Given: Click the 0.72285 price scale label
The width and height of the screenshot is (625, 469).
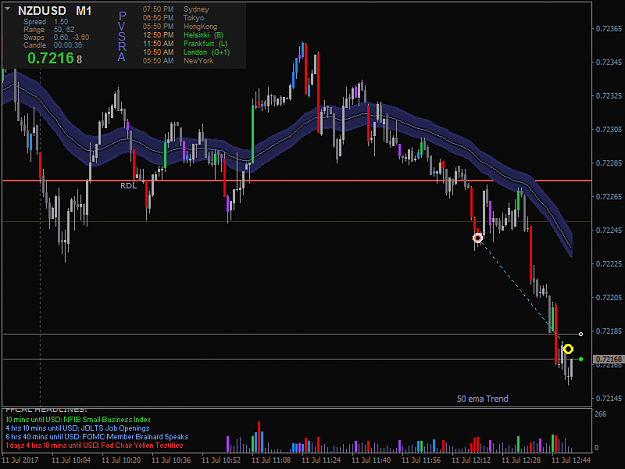Looking at the screenshot, I should point(609,163).
